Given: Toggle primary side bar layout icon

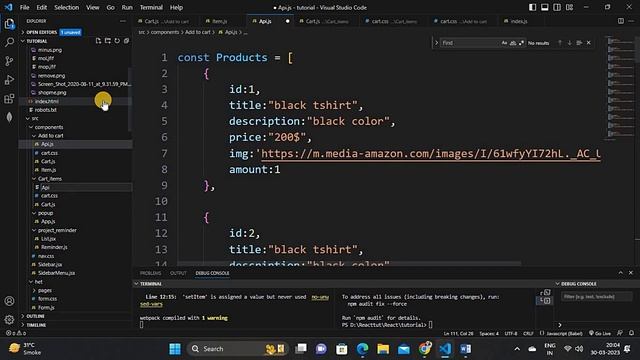Looking at the screenshot, I should point(533,7).
